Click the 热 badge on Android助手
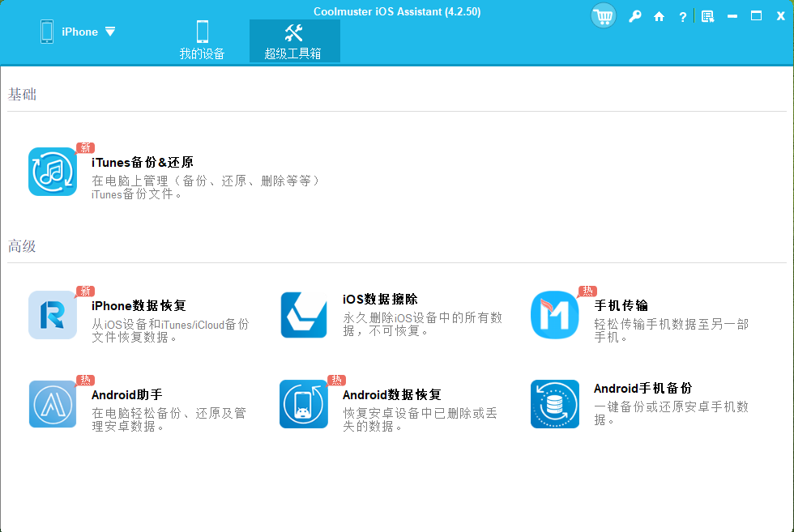 [x=86, y=380]
